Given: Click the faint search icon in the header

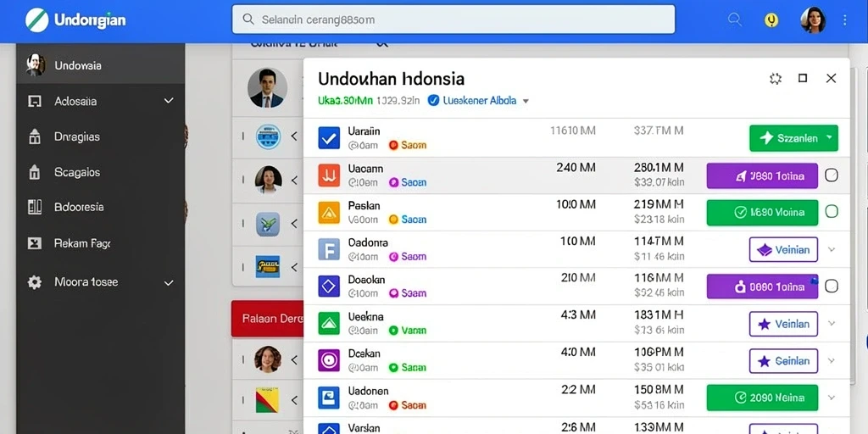Looking at the screenshot, I should pyautogui.click(x=735, y=20).
